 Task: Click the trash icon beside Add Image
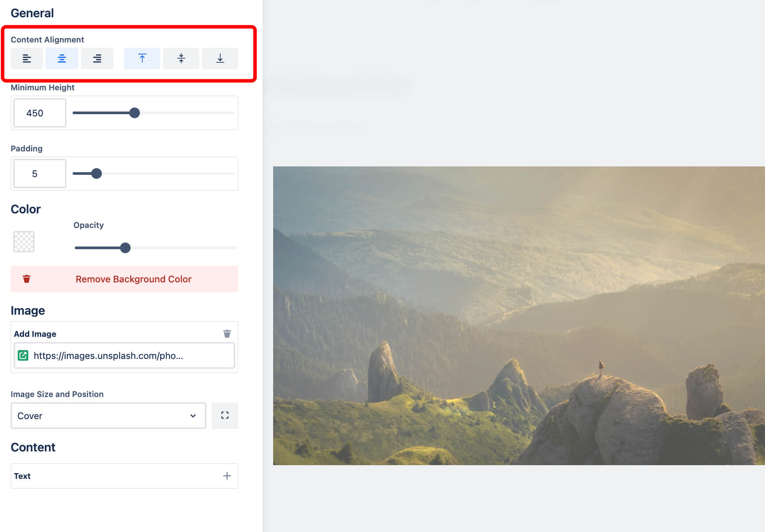tap(227, 333)
